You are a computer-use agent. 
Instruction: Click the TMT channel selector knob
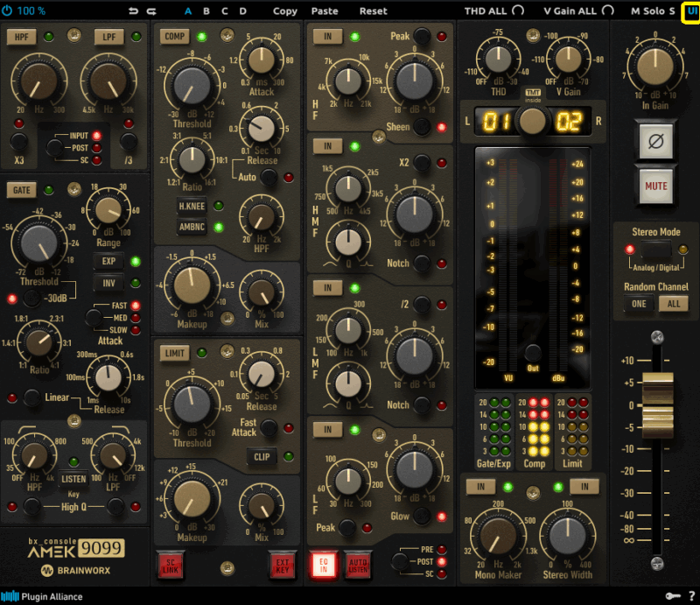[532, 121]
